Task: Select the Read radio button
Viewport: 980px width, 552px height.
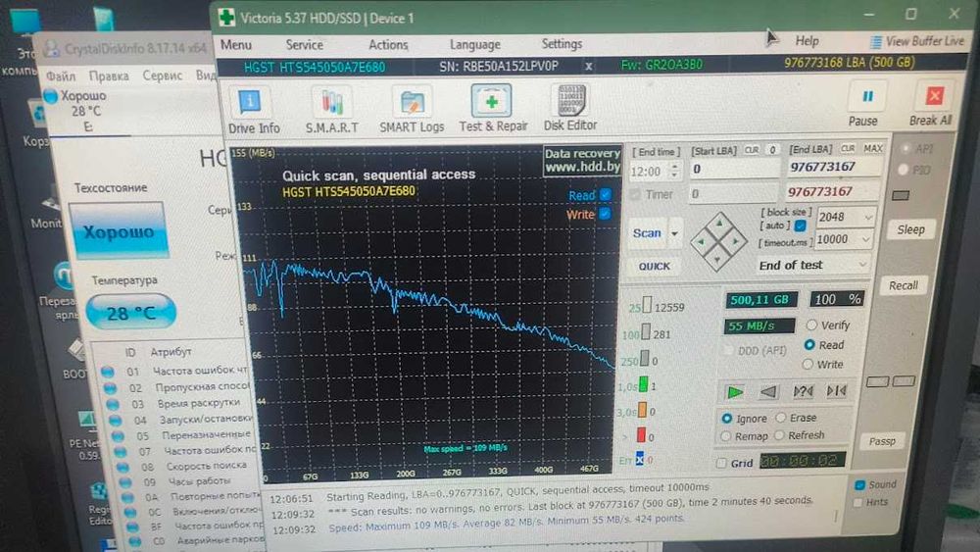Action: (x=809, y=345)
